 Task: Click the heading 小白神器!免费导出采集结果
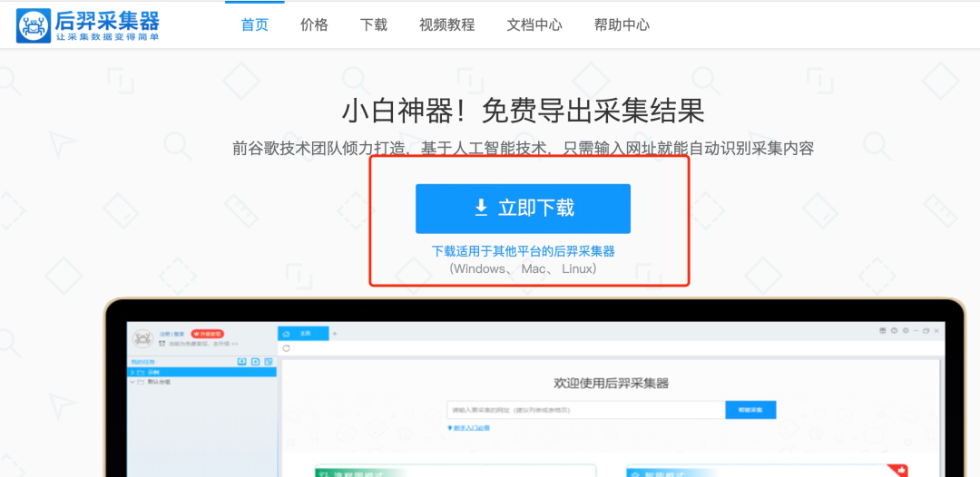click(524, 112)
